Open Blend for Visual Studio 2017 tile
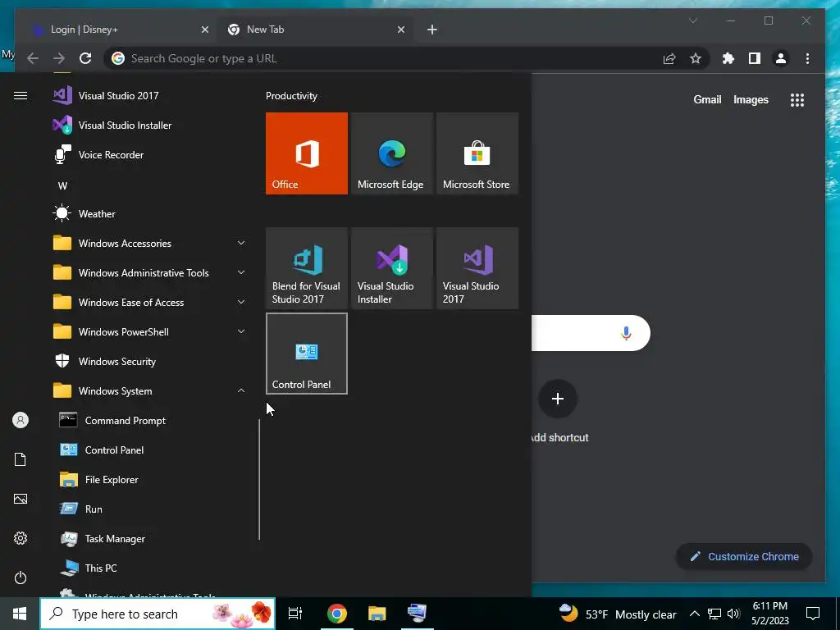840x630 pixels. click(x=307, y=268)
